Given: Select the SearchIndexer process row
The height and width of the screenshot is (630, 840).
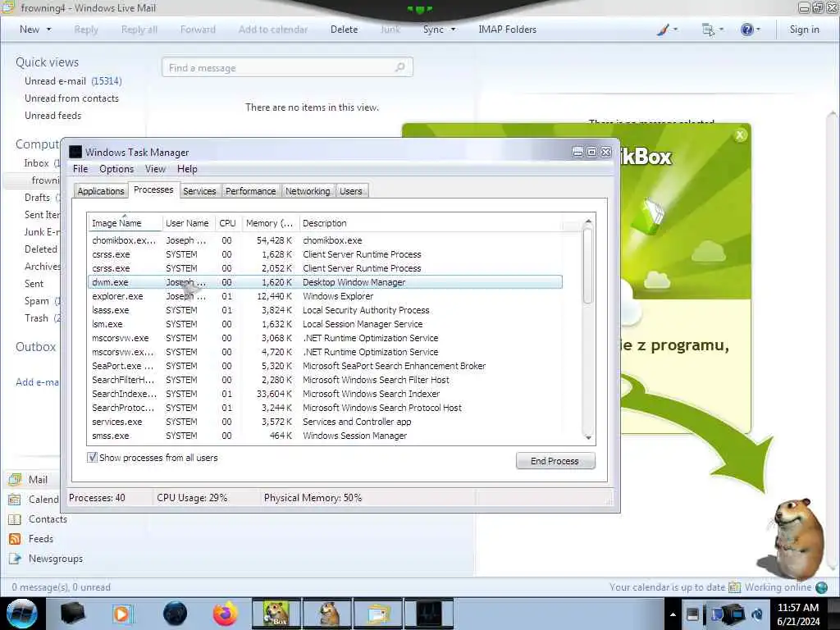Looking at the screenshot, I should (325, 394).
